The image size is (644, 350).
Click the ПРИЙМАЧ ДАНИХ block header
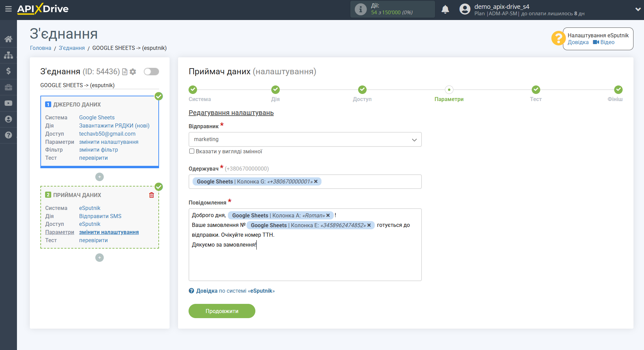point(77,195)
